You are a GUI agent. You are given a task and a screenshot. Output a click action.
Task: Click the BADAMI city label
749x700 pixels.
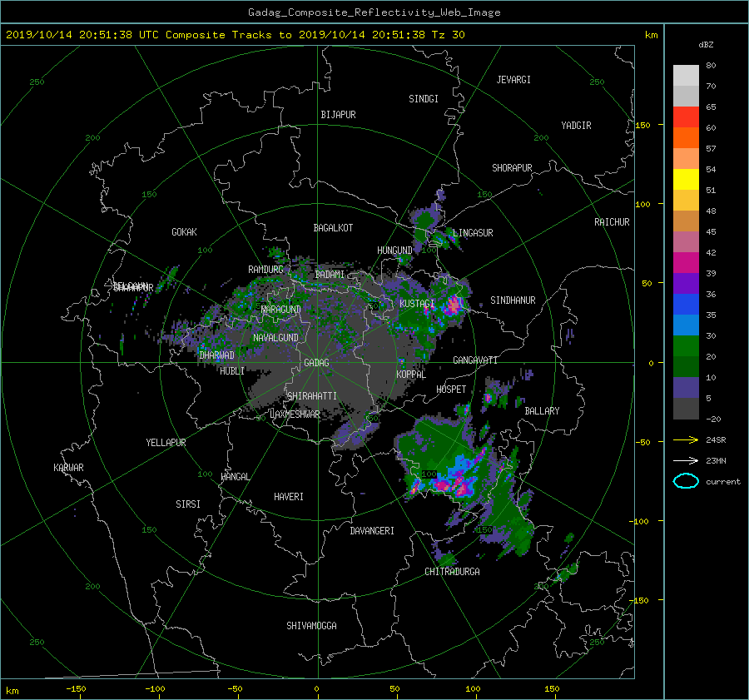coord(330,275)
